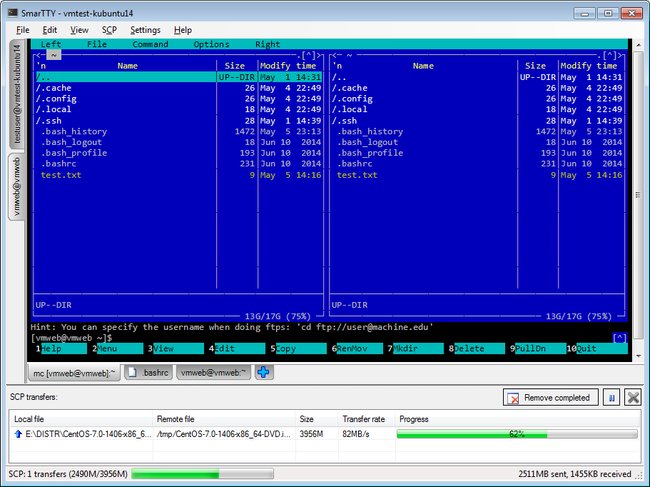The height and width of the screenshot is (487, 650).
Task: Click the 3View function button
Action: pyautogui.click(x=176, y=349)
